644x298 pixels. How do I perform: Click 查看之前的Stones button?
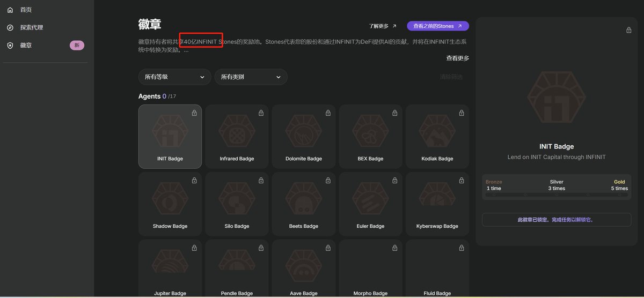click(x=438, y=26)
